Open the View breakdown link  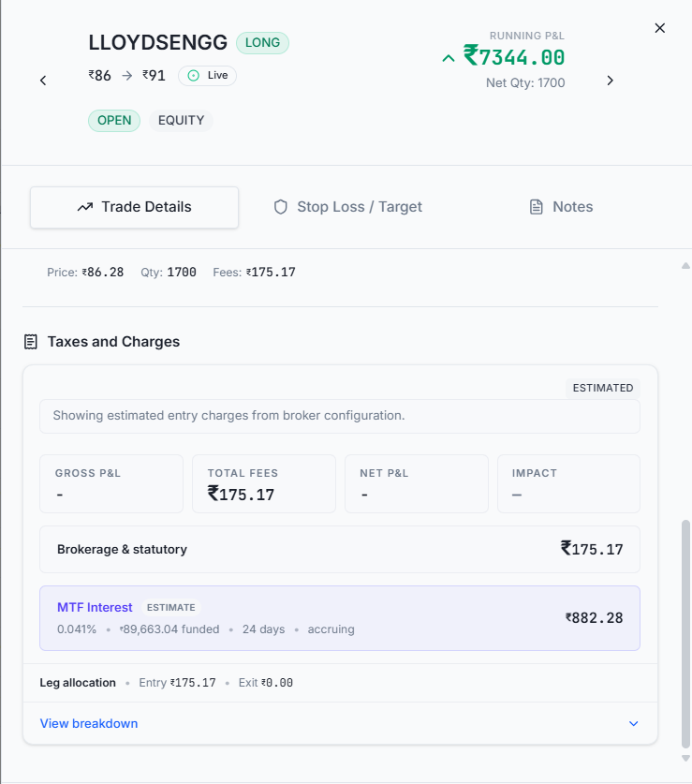(89, 723)
